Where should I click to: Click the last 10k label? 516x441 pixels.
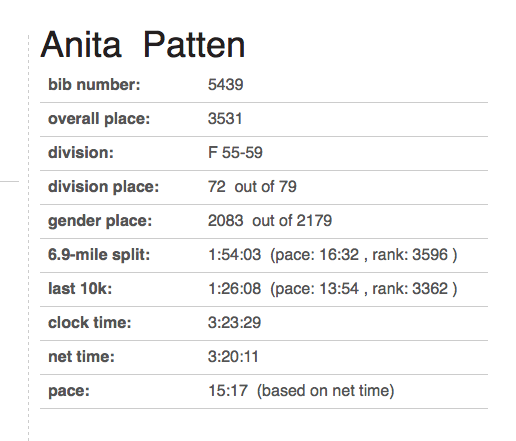coord(80,289)
